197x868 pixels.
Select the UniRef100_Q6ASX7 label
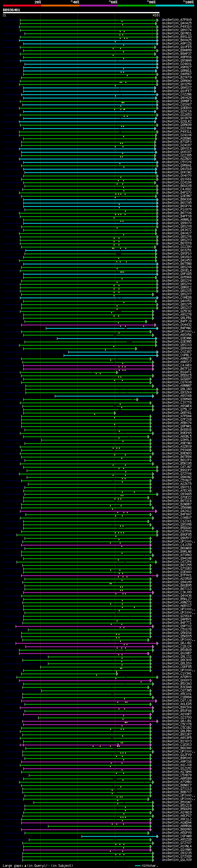pos(177,88)
